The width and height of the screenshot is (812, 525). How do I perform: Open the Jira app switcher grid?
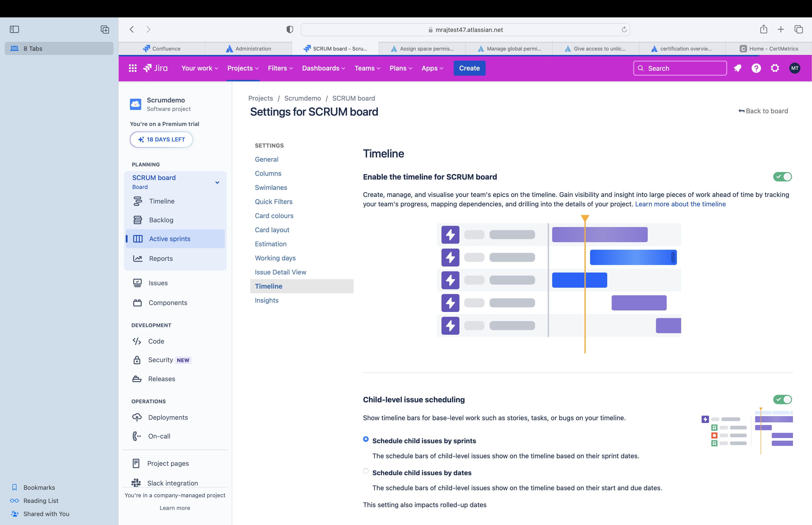[132, 68]
